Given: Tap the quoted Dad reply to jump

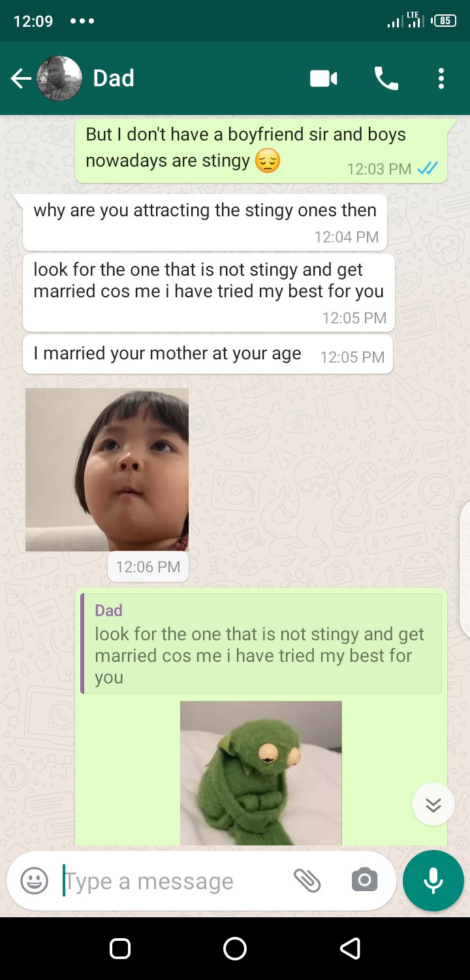Looking at the screenshot, I should 261,644.
